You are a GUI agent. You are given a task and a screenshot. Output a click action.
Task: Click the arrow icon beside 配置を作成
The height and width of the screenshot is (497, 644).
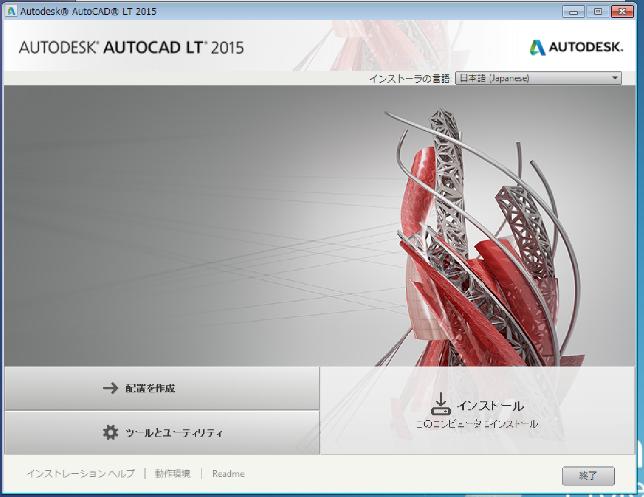(110, 388)
